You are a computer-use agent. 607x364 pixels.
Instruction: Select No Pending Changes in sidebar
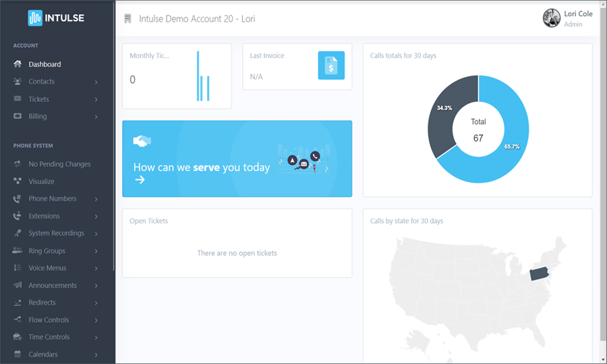[59, 164]
